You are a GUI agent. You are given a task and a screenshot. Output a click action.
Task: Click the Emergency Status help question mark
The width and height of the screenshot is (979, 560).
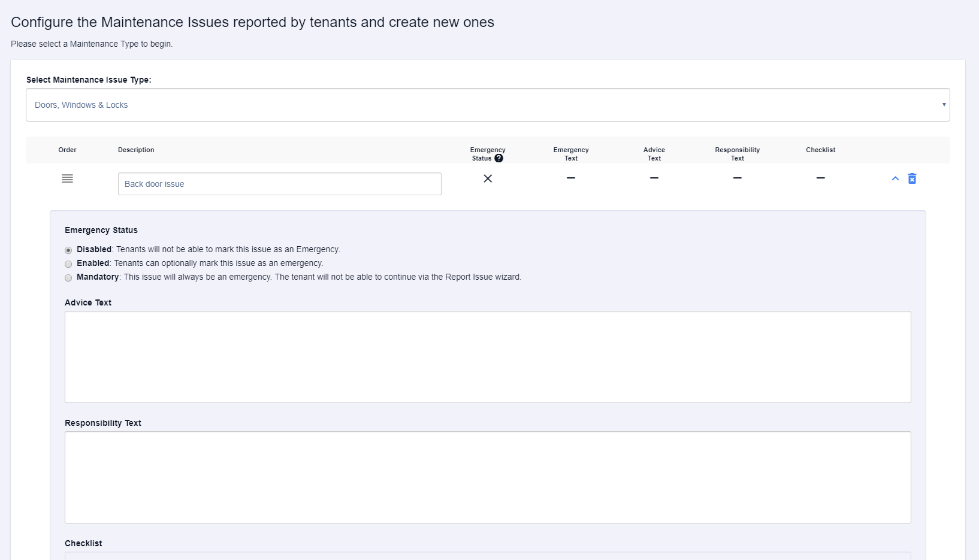(498, 158)
